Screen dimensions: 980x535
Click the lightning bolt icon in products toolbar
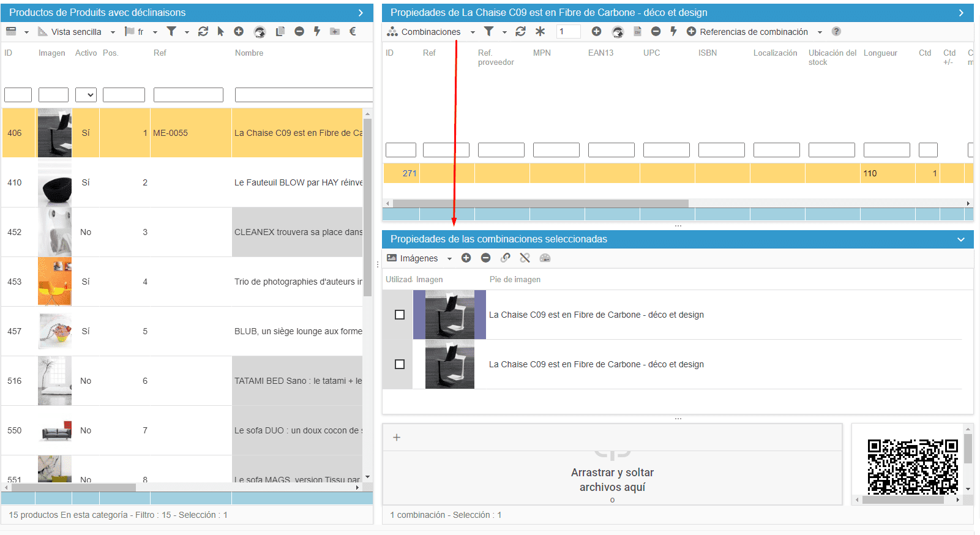click(x=317, y=31)
